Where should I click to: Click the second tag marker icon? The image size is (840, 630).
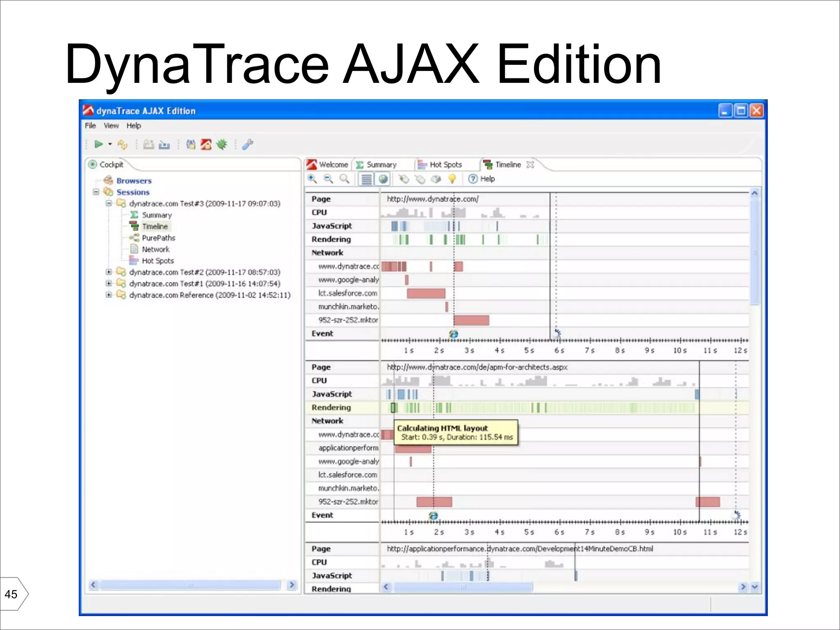[420, 179]
